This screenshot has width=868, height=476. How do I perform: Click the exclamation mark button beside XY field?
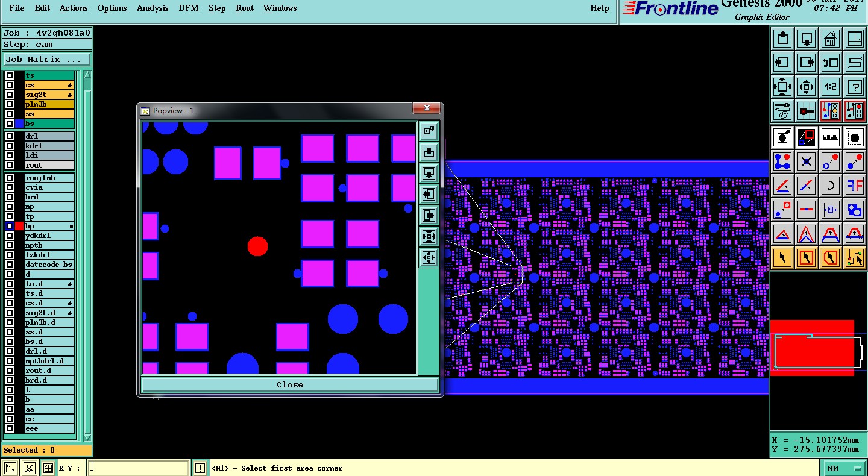pyautogui.click(x=200, y=468)
